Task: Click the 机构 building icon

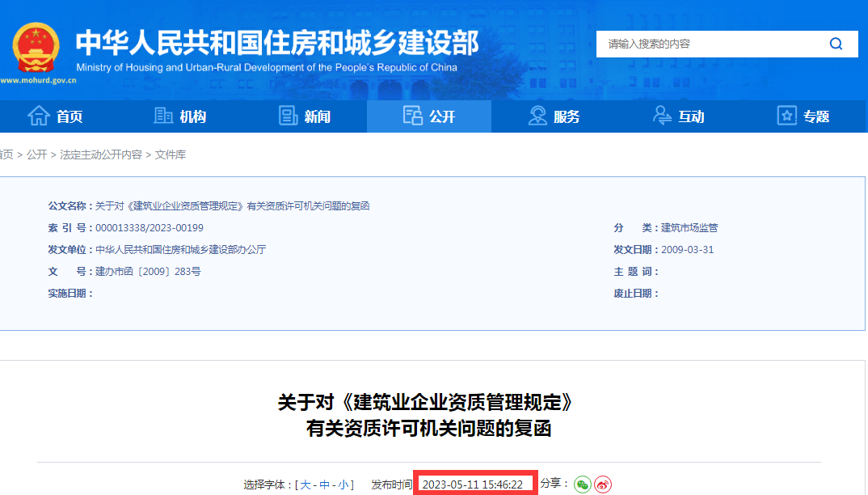Action: point(162,116)
